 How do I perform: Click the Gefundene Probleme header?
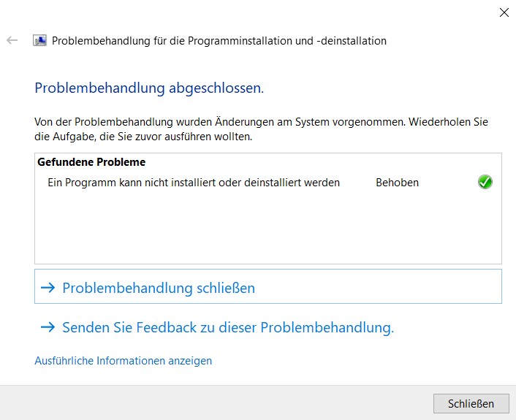91,162
